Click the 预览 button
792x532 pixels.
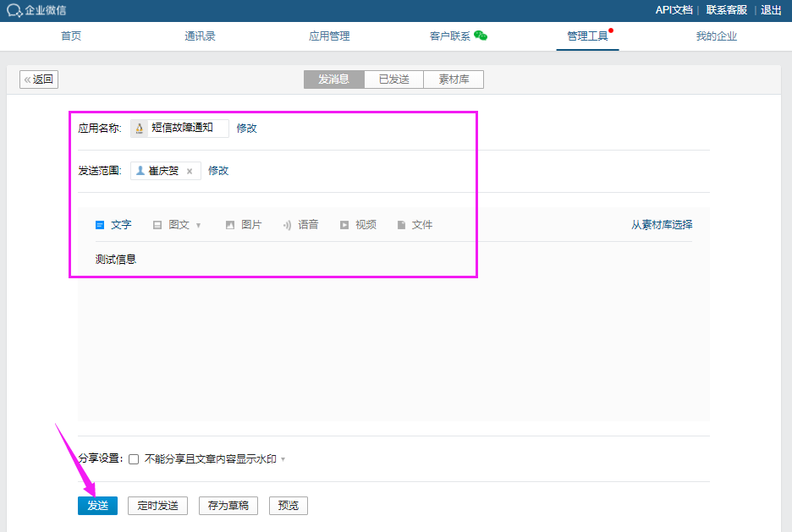[x=289, y=505]
